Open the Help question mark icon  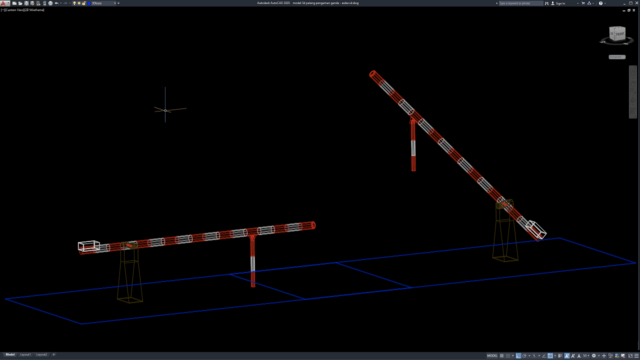pyautogui.click(x=600, y=3)
